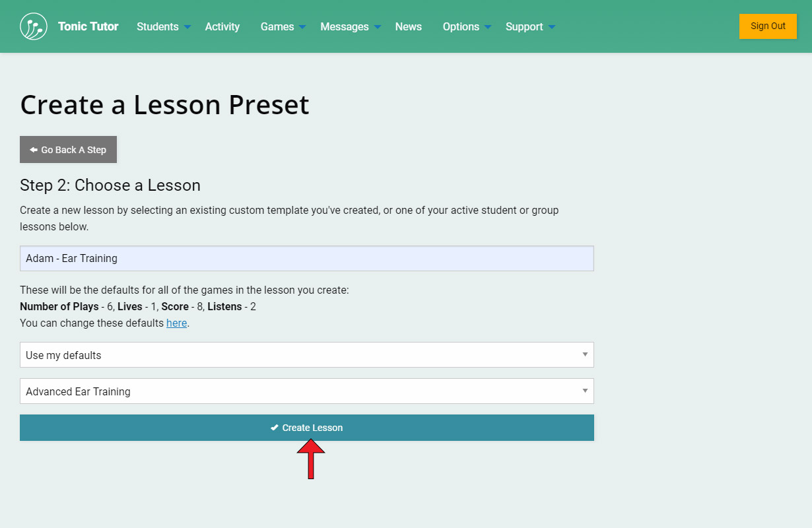Open the Games menu
This screenshot has height=528, width=812.
click(x=277, y=26)
